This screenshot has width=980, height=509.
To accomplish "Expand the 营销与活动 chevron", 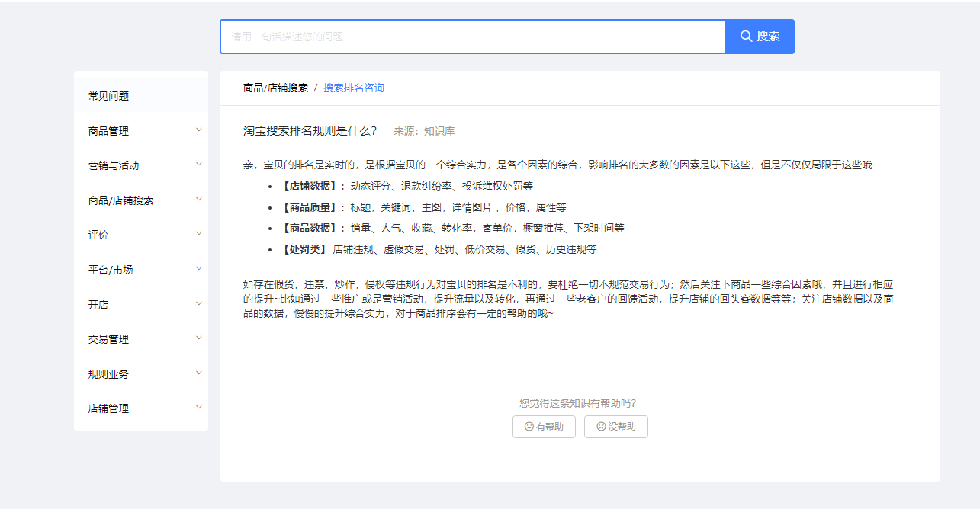I will pos(199,165).
